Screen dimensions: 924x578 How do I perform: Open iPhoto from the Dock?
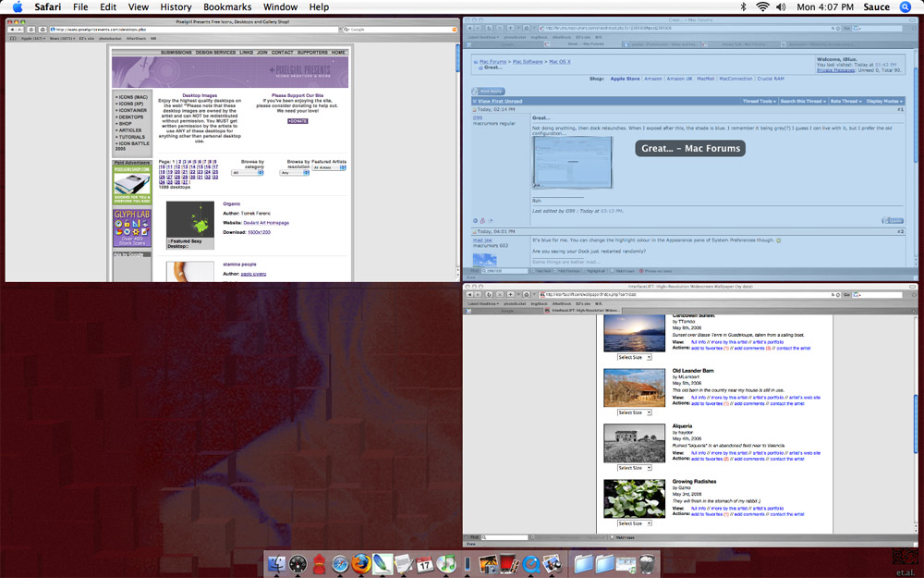tap(553, 564)
